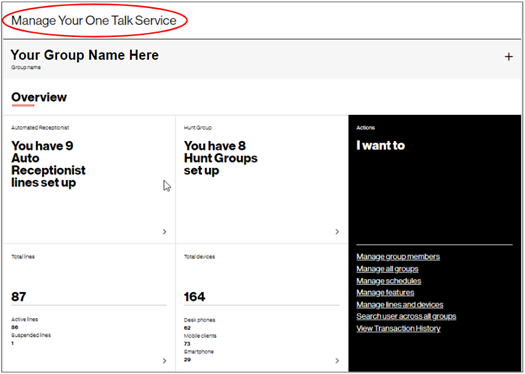Select Your Group Name Here header
Screen dimensions: 525x374
click(x=84, y=55)
